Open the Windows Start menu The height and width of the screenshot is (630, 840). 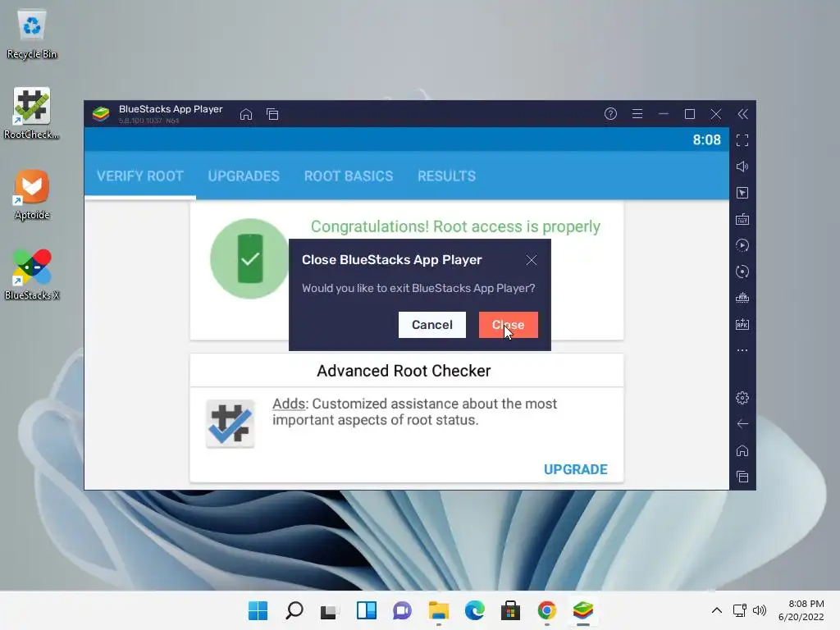coord(258,610)
